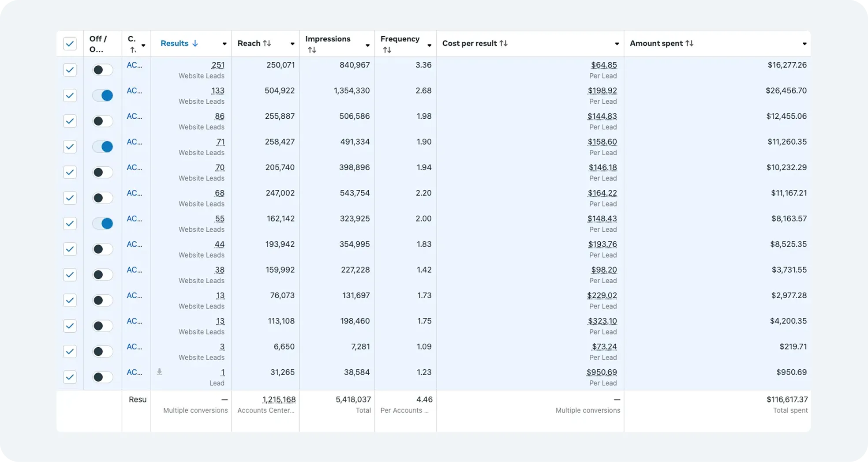Toggle the select-all checkbox in header
Image resolution: width=868 pixels, height=462 pixels.
(70, 43)
